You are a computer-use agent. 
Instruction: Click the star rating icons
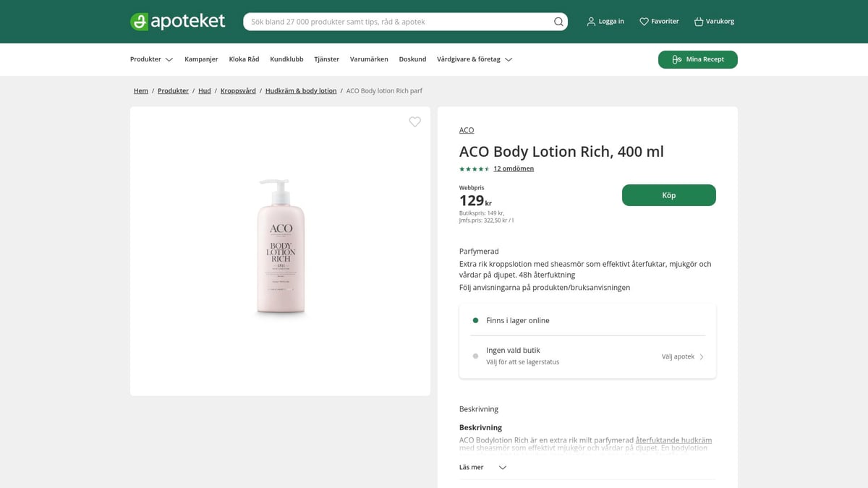pos(475,169)
